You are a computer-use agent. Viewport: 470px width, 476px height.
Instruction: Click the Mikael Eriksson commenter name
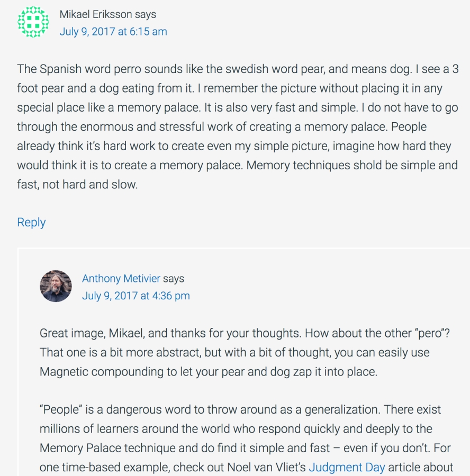coord(96,14)
